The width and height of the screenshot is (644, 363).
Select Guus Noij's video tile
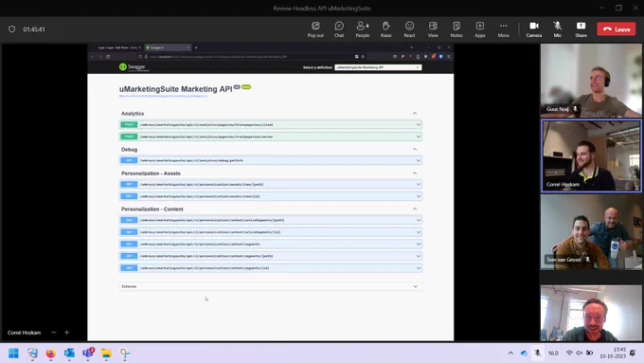tap(591, 81)
